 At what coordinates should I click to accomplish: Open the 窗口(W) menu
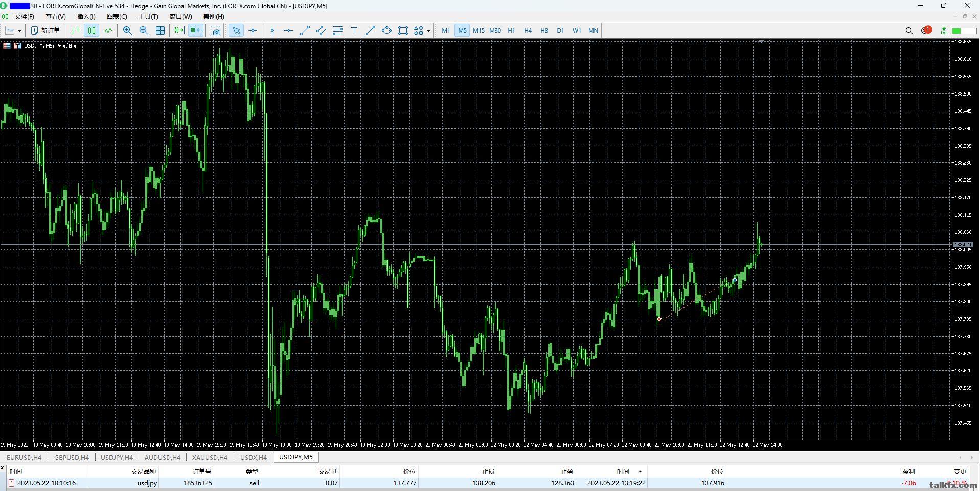coord(181,17)
